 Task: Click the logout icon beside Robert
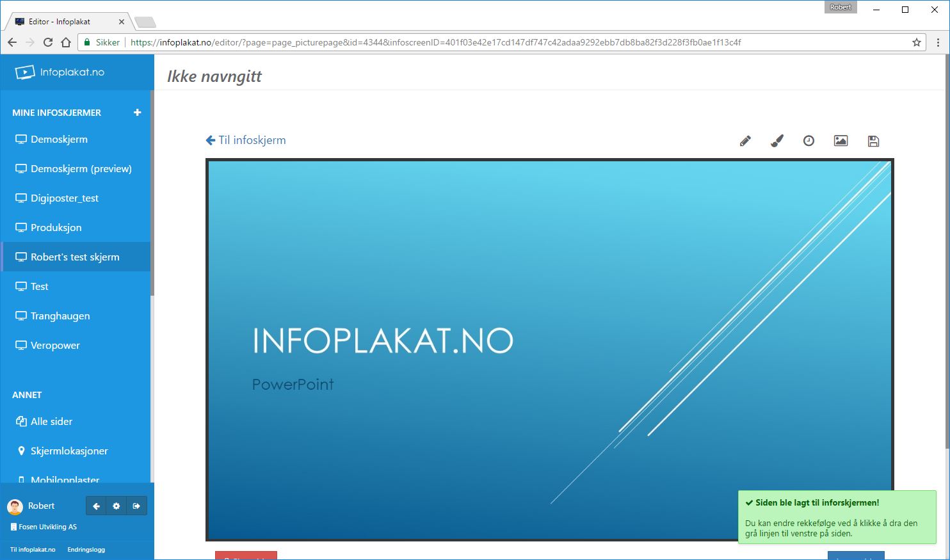coord(136,506)
